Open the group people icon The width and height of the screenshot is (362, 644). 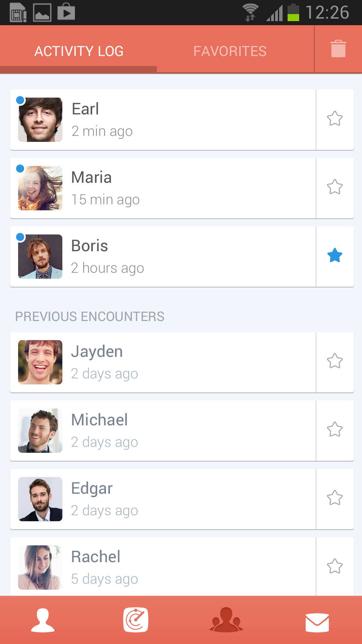[x=226, y=620]
